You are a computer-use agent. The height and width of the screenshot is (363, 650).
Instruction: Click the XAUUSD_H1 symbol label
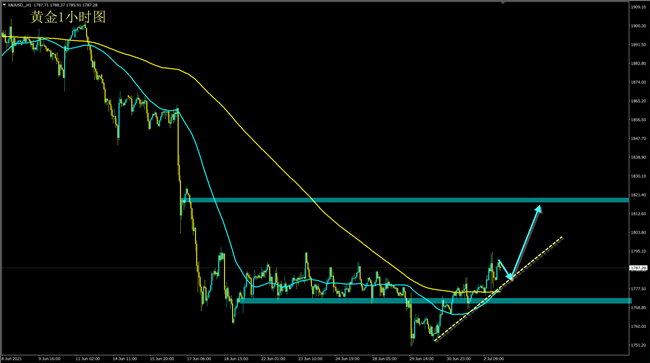pyautogui.click(x=19, y=5)
